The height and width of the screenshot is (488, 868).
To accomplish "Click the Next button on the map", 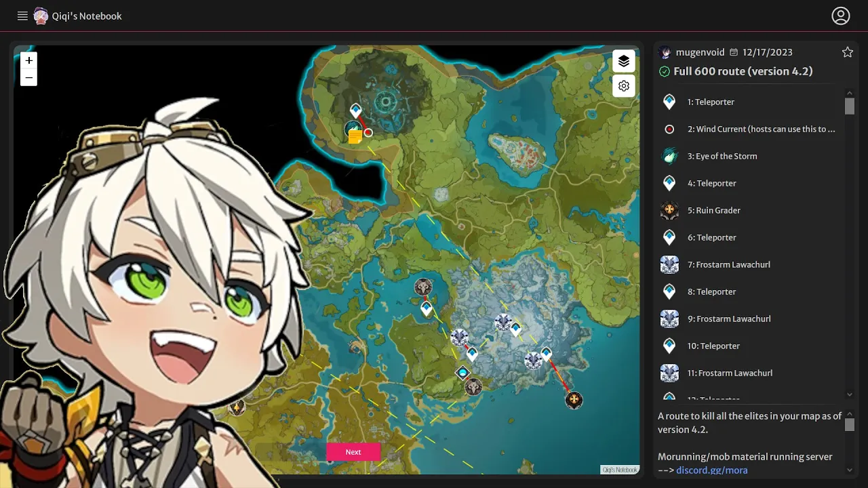I will click(353, 452).
